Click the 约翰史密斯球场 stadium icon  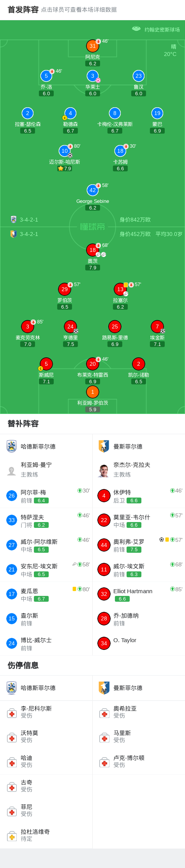(136, 29)
